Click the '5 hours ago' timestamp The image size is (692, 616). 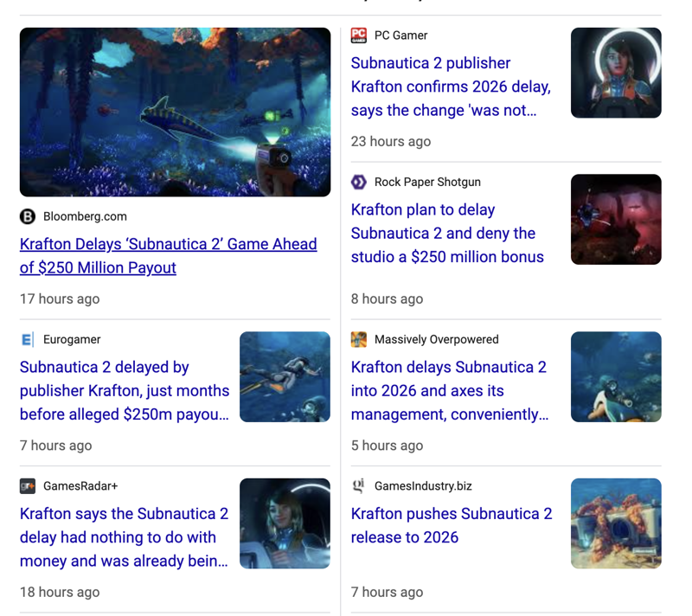(387, 446)
